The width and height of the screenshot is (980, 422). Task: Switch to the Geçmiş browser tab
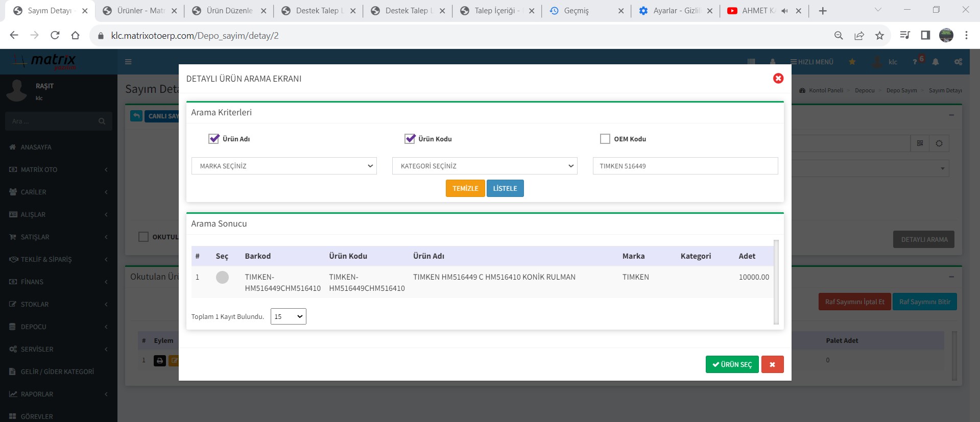(x=576, y=11)
